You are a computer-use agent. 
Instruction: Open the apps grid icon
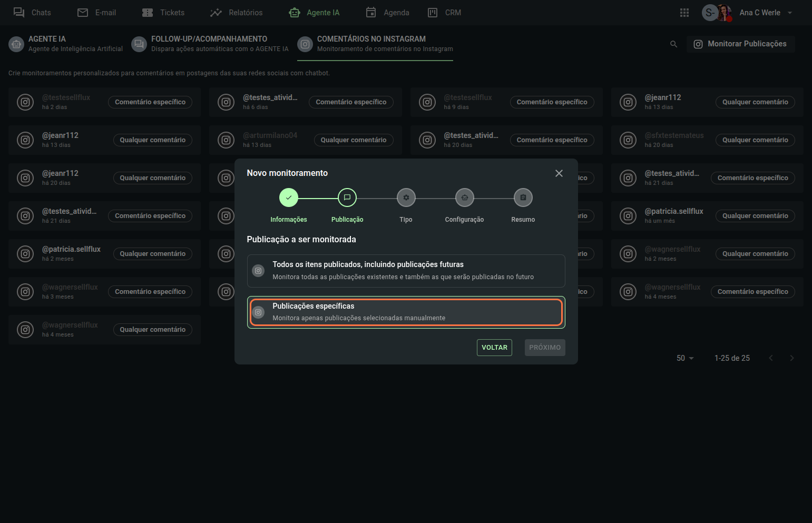[684, 13]
